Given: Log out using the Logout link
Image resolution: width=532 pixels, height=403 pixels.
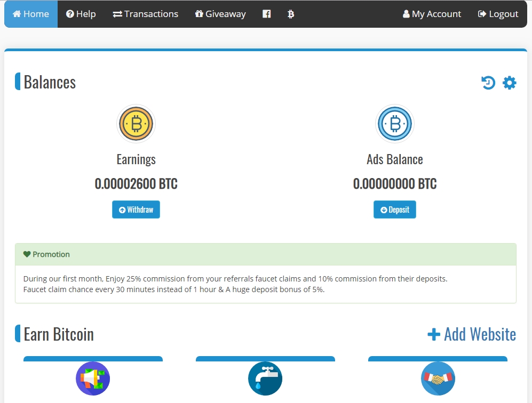Looking at the screenshot, I should (x=498, y=14).
